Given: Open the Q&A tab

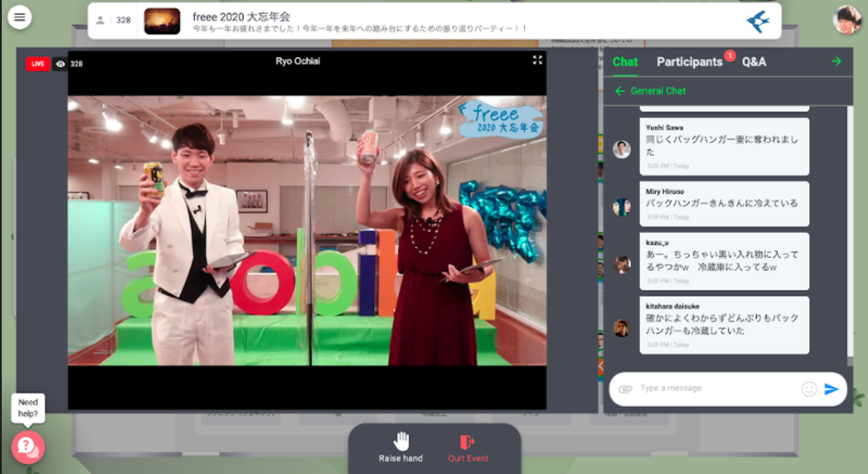Looking at the screenshot, I should (x=754, y=61).
